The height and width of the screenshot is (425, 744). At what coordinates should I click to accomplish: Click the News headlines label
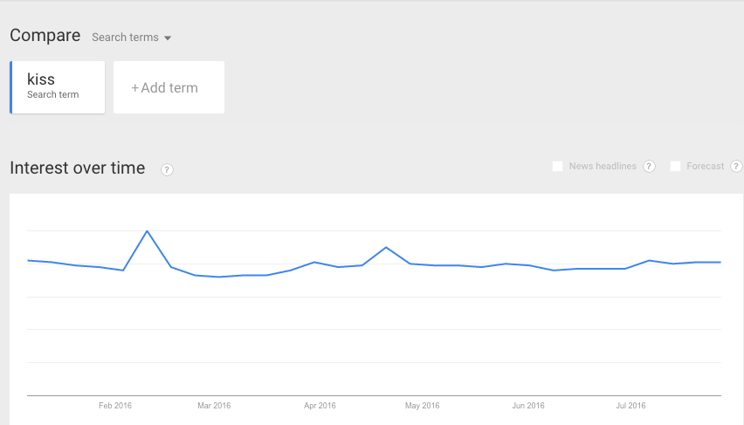click(x=603, y=166)
